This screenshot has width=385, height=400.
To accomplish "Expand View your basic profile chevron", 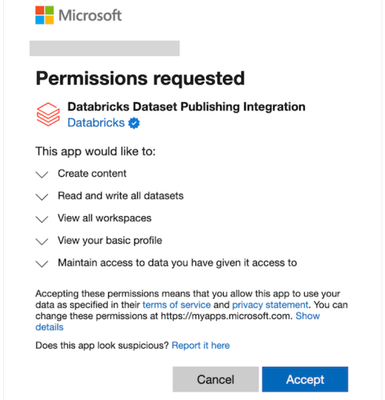I will (42, 241).
